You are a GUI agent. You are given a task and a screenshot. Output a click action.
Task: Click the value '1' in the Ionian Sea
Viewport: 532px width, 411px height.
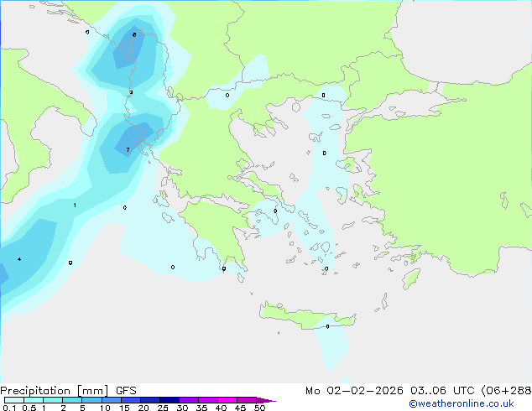[75, 205]
